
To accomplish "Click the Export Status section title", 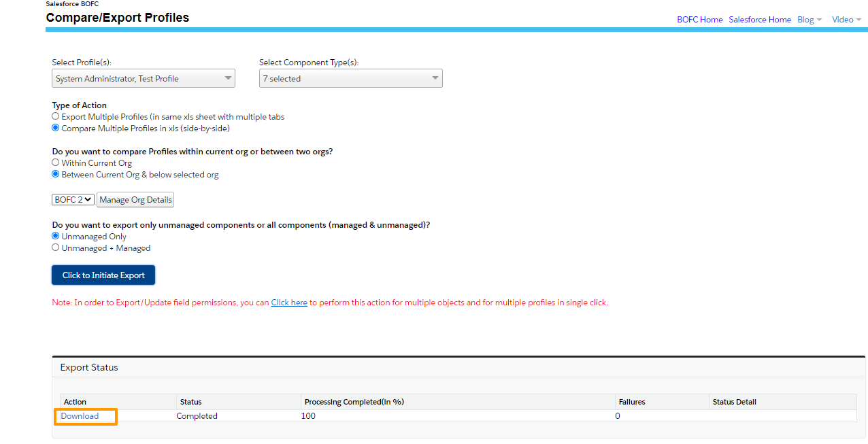I will (89, 367).
